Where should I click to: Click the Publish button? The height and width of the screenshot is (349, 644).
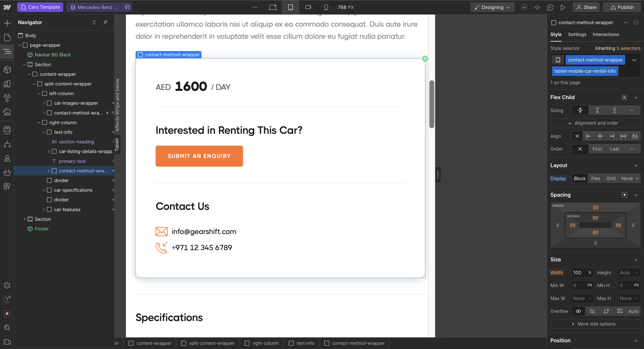[x=622, y=7]
